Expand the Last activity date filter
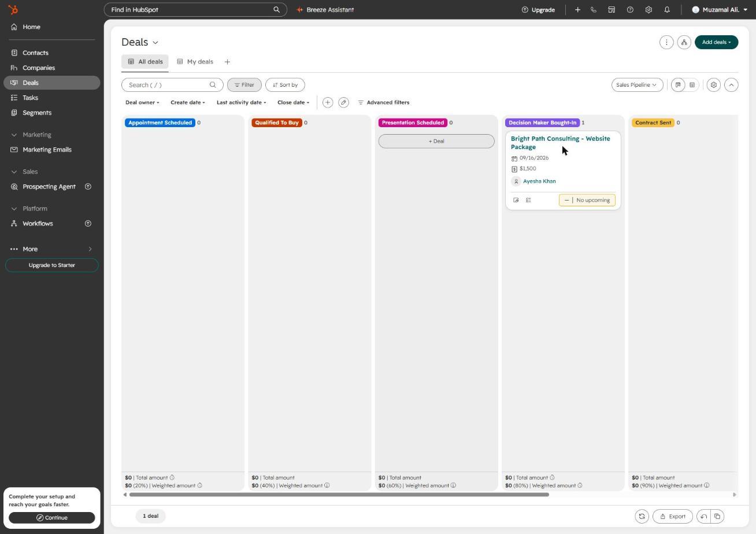 [x=242, y=102]
